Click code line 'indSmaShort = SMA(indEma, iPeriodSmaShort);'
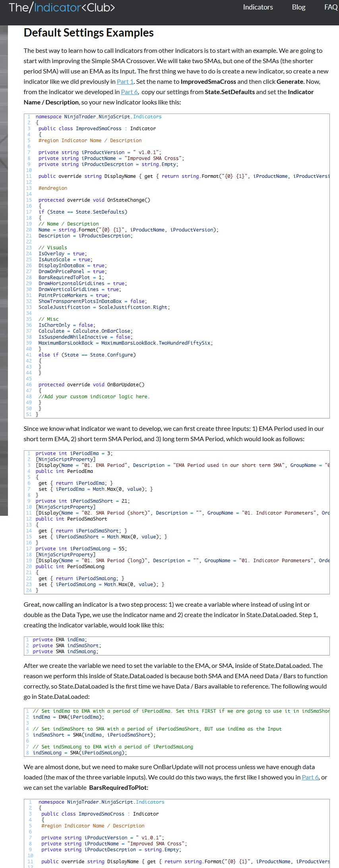The width and height of the screenshot is (339, 868). [x=94, y=735]
